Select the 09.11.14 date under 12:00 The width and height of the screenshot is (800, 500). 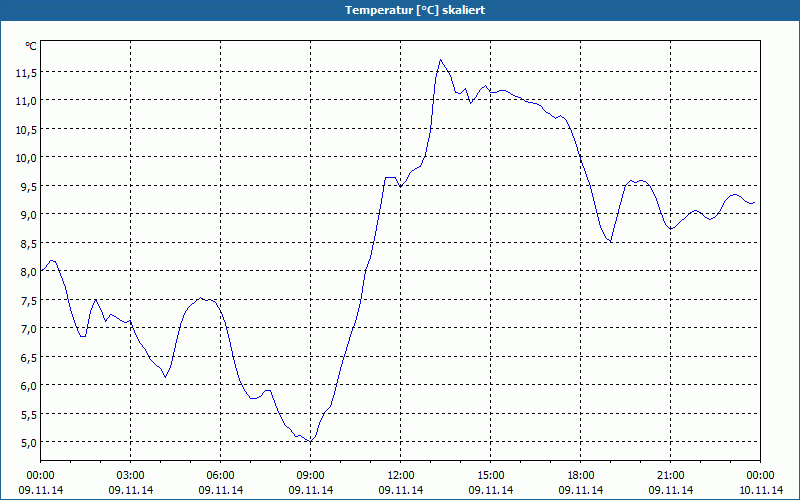tap(401, 490)
